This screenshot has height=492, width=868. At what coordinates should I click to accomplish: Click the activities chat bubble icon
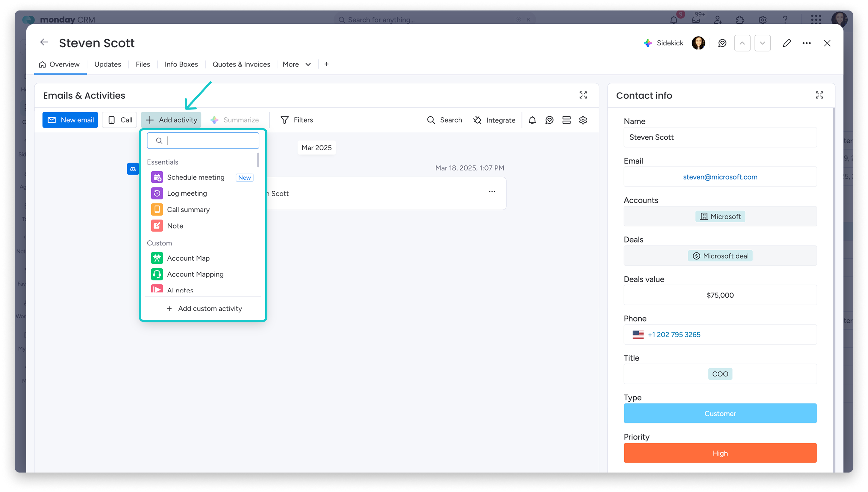point(549,120)
